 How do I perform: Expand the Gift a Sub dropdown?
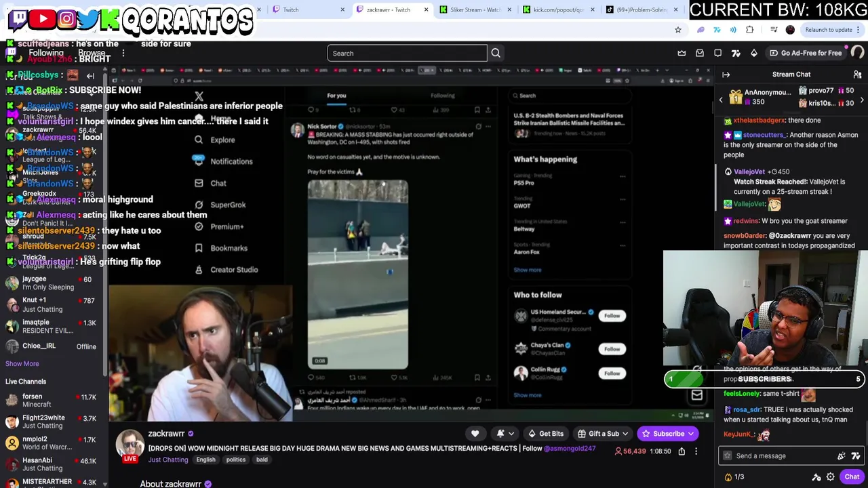[625, 434]
